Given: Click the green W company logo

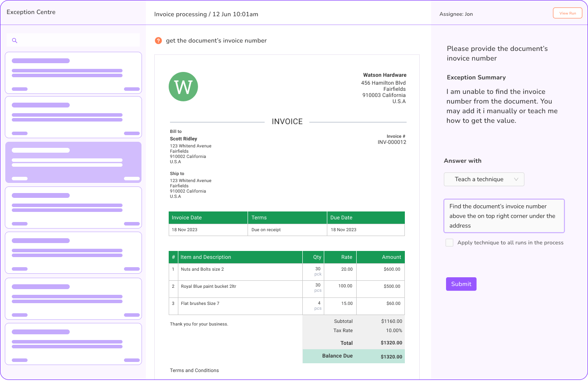Looking at the screenshot, I should click(x=183, y=86).
